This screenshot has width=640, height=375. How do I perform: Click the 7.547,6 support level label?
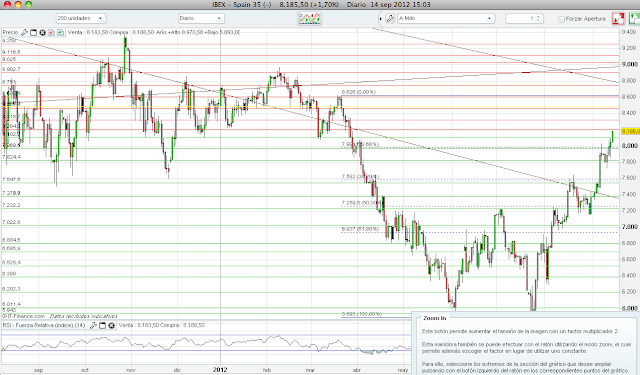tap(11, 180)
